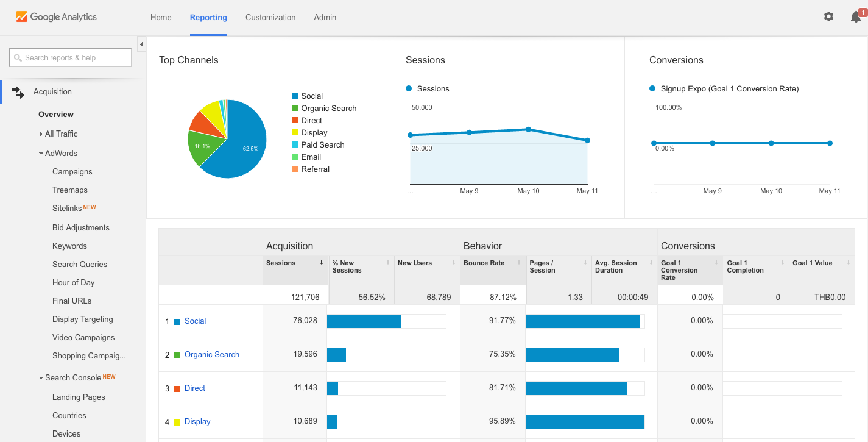This screenshot has height=442, width=868.
Task: Collapse the sidebar with the arrow handle
Action: 141,45
